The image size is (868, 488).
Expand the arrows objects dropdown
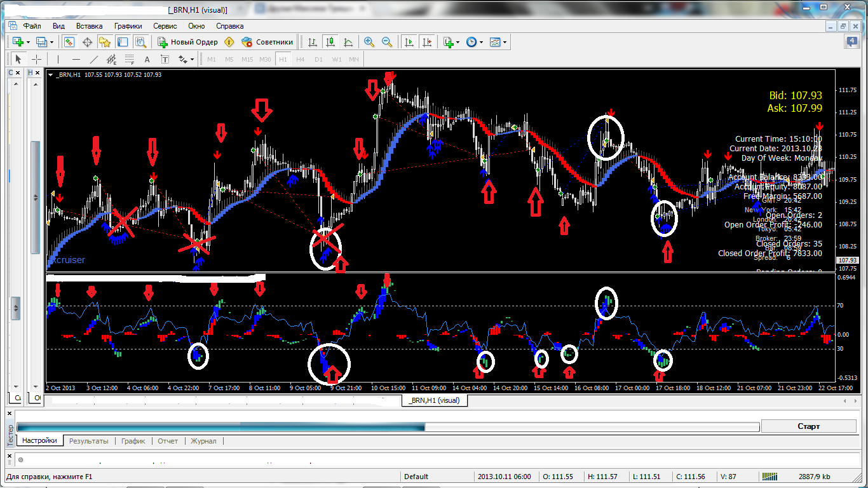[x=193, y=60]
